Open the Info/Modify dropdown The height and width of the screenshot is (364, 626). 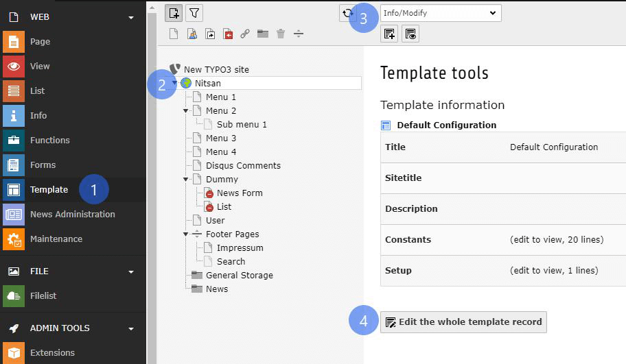click(x=441, y=13)
